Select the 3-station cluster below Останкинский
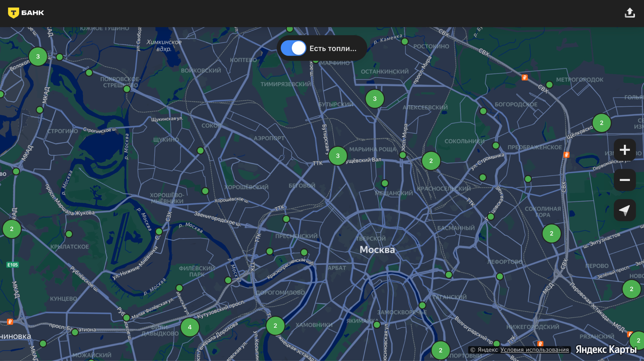This screenshot has width=644, height=361. [375, 99]
